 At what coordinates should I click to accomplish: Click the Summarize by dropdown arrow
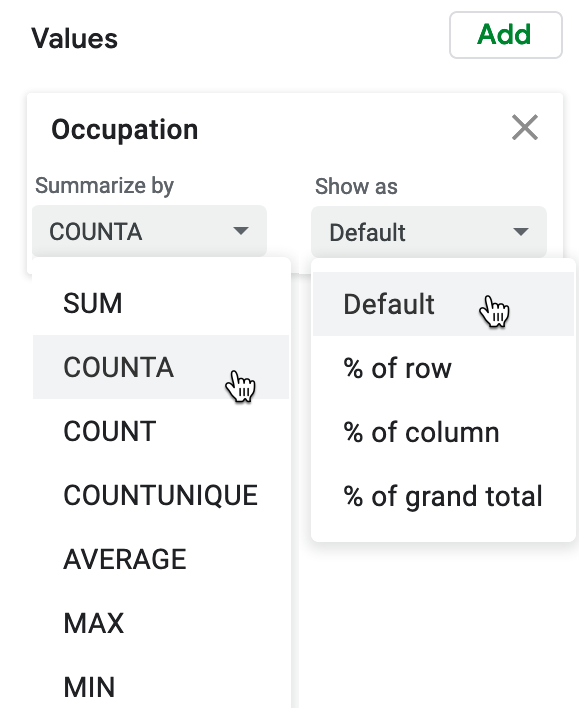241,231
